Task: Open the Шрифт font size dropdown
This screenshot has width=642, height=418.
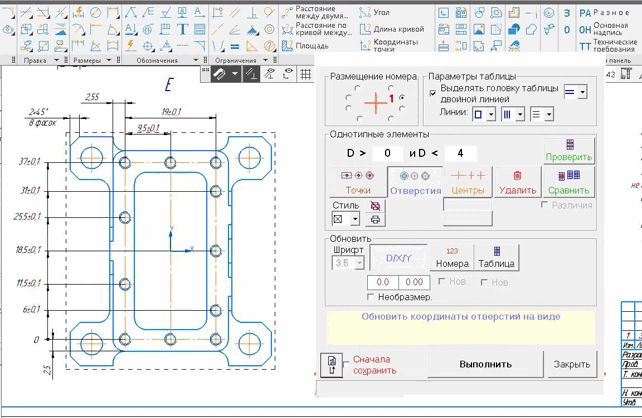Action: [358, 264]
